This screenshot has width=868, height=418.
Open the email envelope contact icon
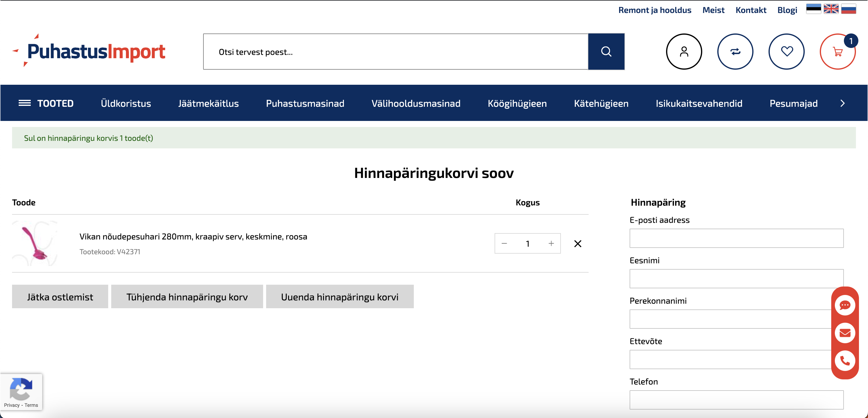(x=845, y=333)
